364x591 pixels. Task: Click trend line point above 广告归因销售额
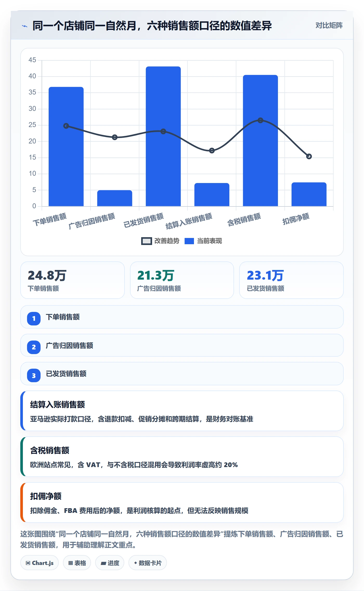[115, 137]
